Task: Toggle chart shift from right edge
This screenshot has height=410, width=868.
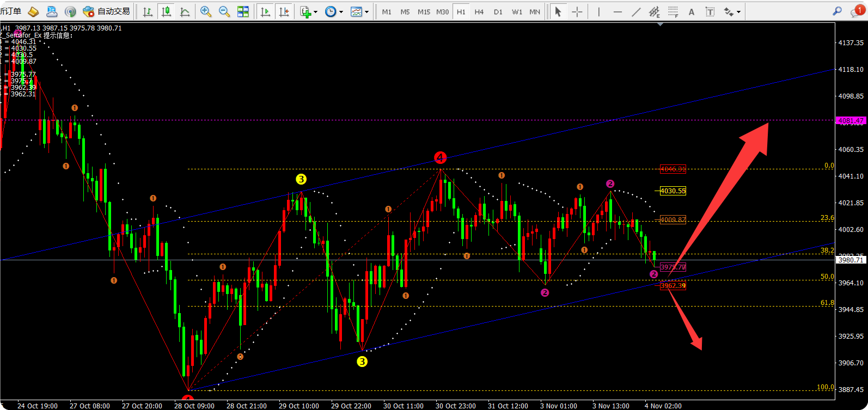Action: [x=284, y=11]
